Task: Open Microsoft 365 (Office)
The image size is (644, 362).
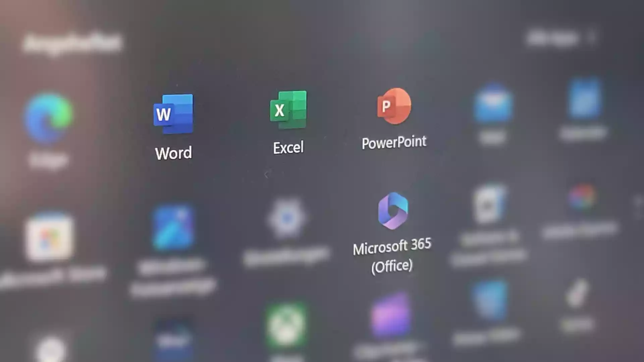Action: coord(393,211)
